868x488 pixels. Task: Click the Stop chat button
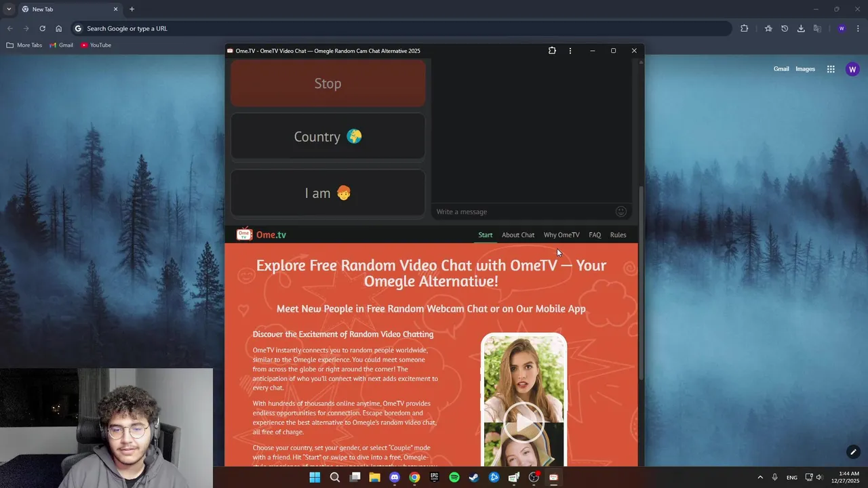tap(328, 83)
